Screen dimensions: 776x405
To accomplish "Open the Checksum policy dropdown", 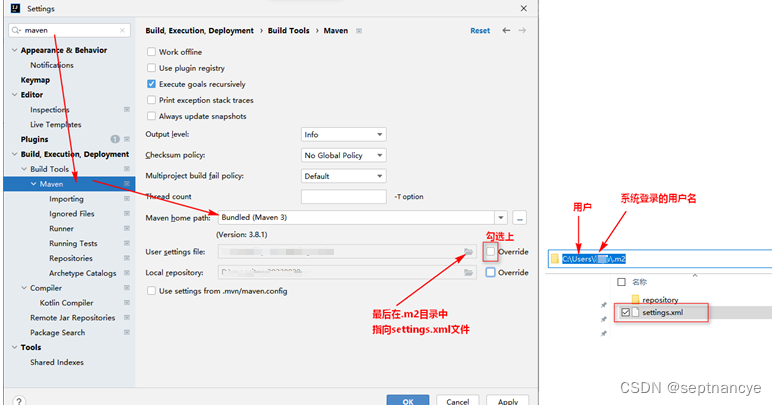I will [x=343, y=155].
